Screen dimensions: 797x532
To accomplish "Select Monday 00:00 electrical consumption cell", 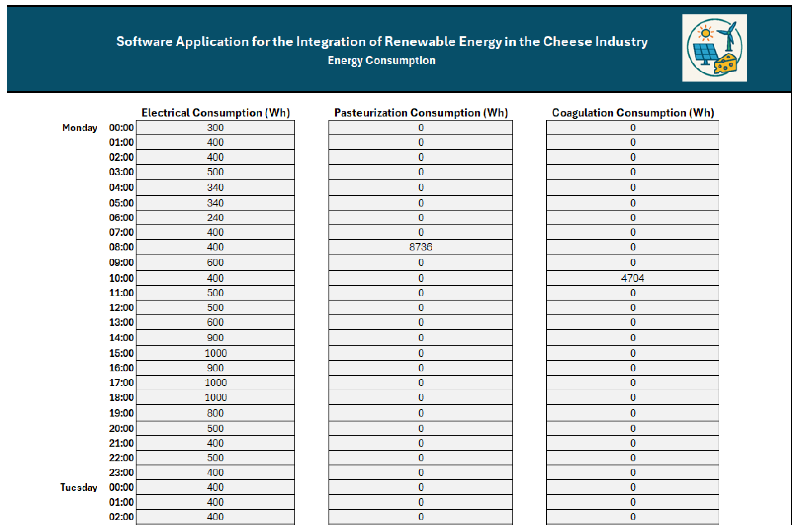I will point(215,128).
